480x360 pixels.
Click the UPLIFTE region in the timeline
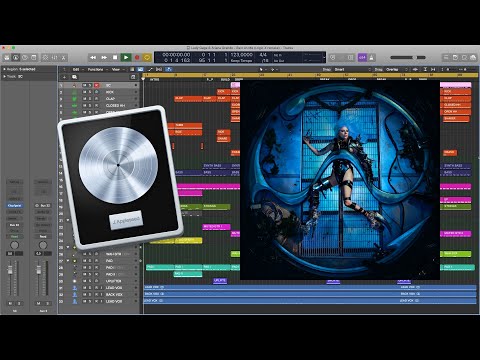coord(220,281)
